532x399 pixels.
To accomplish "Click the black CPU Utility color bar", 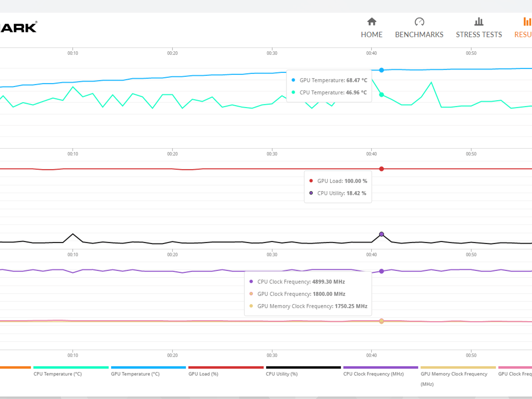I will pos(303,367).
